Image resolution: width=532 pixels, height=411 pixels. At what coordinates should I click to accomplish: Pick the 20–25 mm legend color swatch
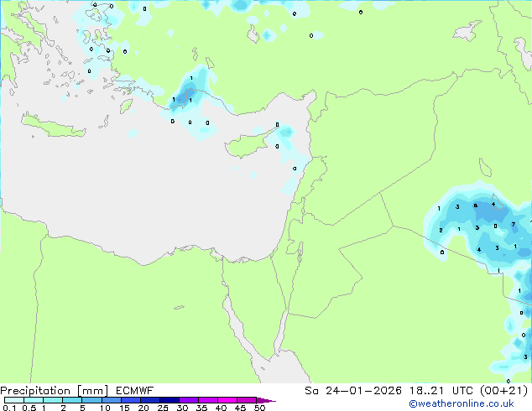[x=150, y=400]
